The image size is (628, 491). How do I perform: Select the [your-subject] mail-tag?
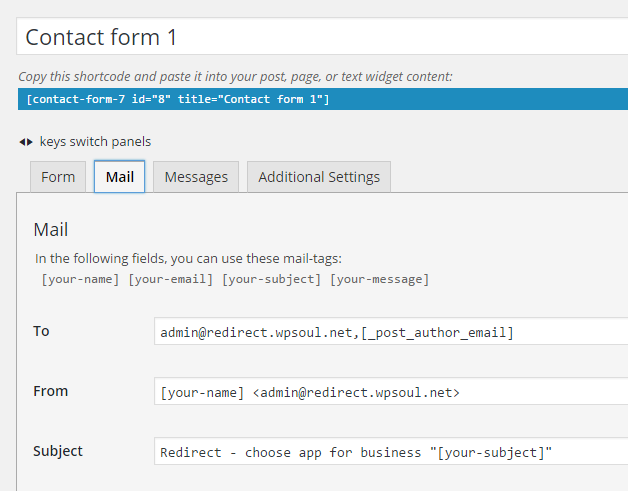[x=271, y=279]
